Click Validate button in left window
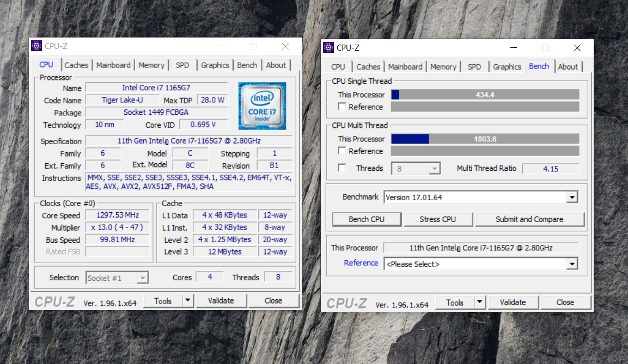The width and height of the screenshot is (628, 364). [221, 300]
